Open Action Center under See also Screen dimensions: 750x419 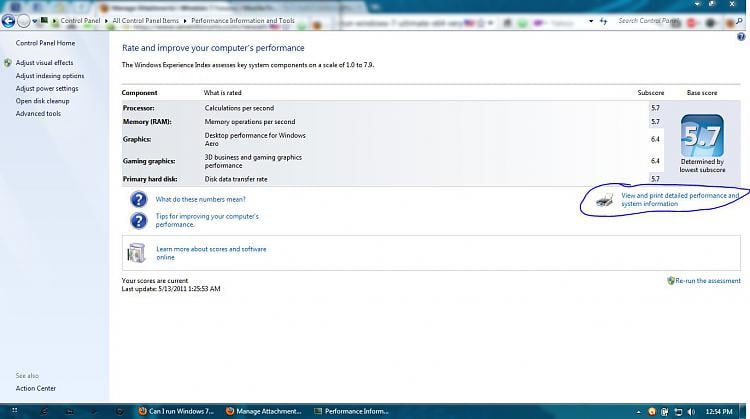[36, 388]
